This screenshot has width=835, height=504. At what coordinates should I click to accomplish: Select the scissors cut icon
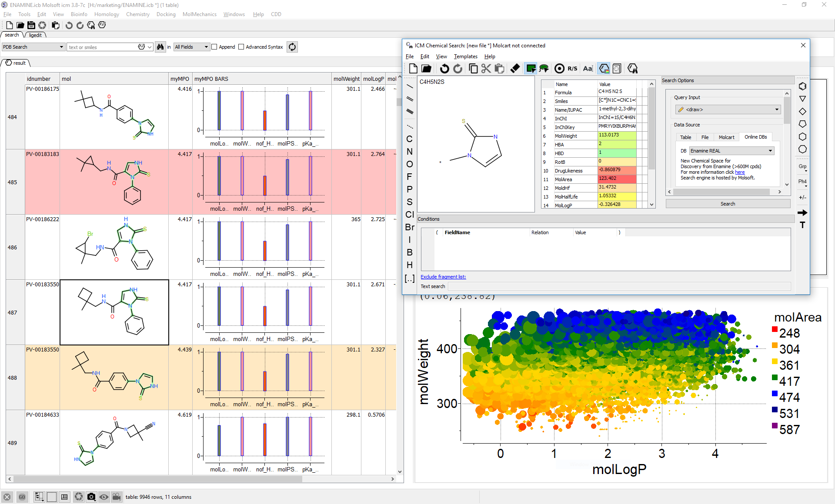click(x=486, y=69)
